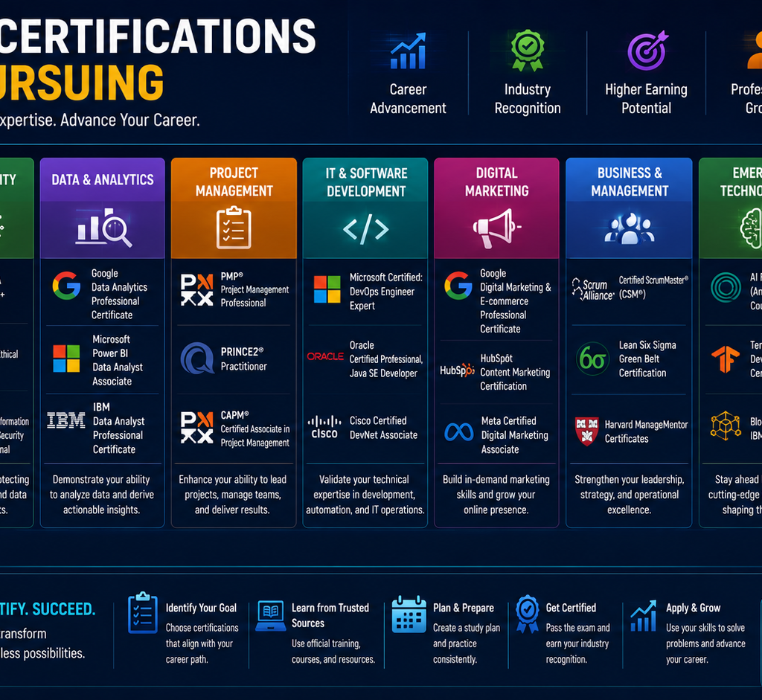The height and width of the screenshot is (700, 762).
Task: Click the Cisco logo
Action: pos(324,427)
